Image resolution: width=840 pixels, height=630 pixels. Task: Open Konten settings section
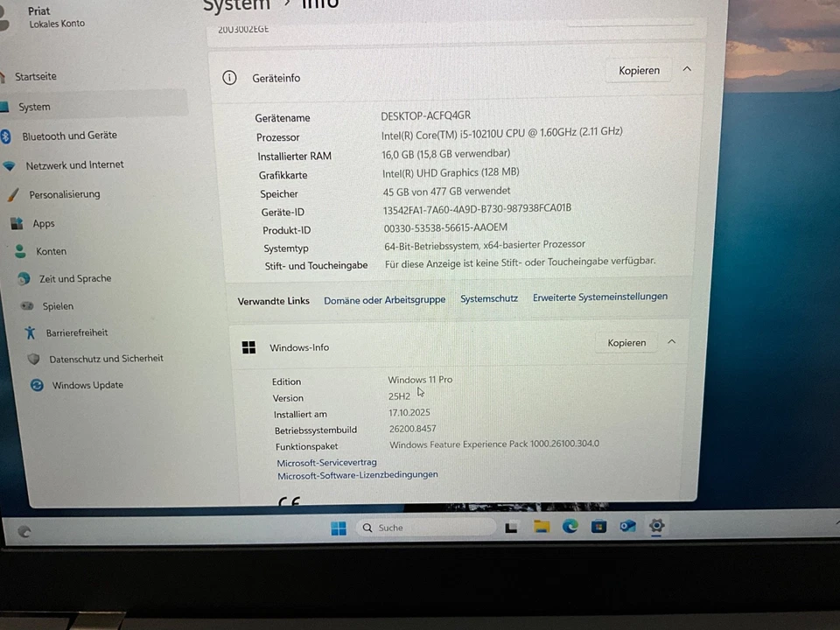tap(52, 251)
